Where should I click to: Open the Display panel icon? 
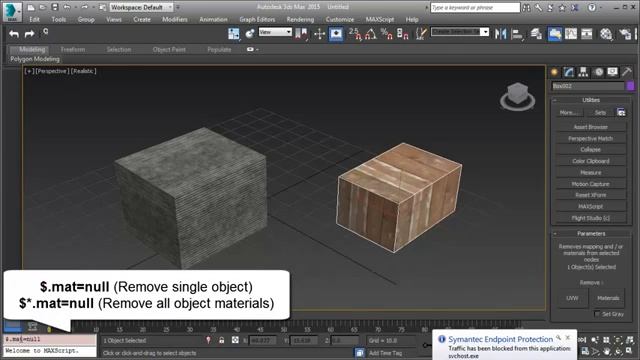[x=612, y=72]
